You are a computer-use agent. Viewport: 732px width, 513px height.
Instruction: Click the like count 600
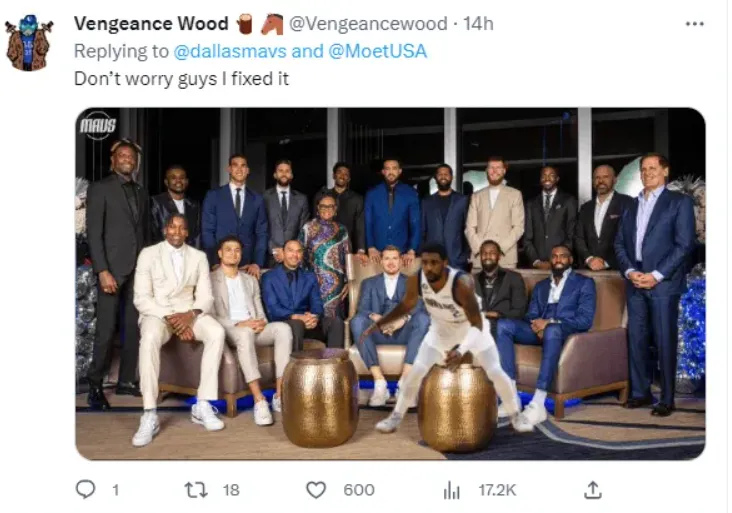pos(358,489)
